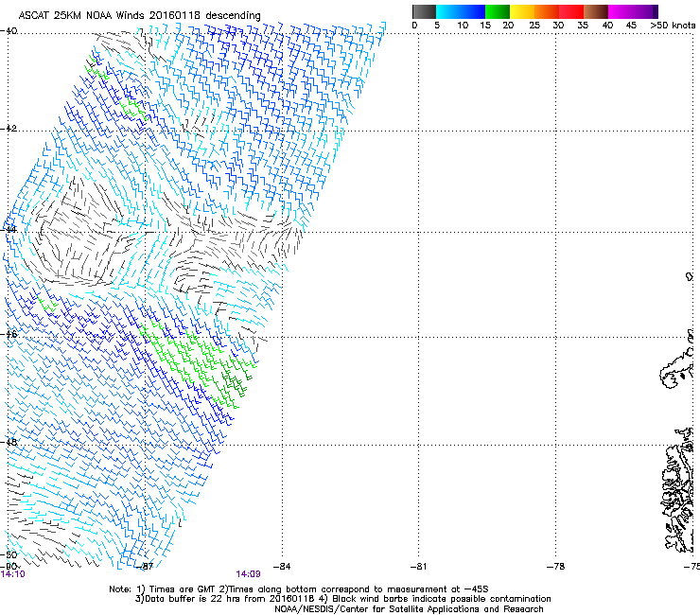This screenshot has width=700, height=615.
Task: Click the 'NOAA/NESDIS/Center for Satellite Applications' credit line
Action: (409, 609)
